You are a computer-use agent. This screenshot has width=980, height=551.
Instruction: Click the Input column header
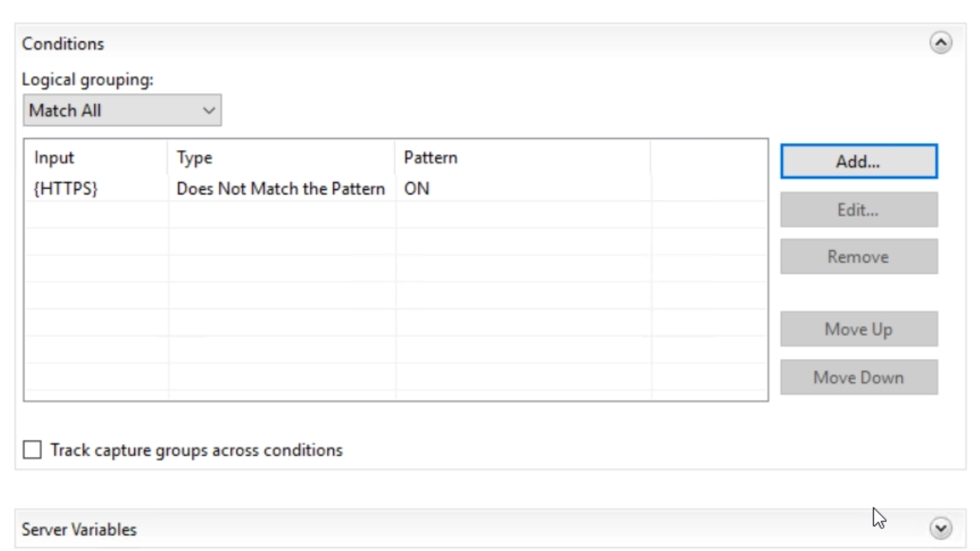[54, 158]
